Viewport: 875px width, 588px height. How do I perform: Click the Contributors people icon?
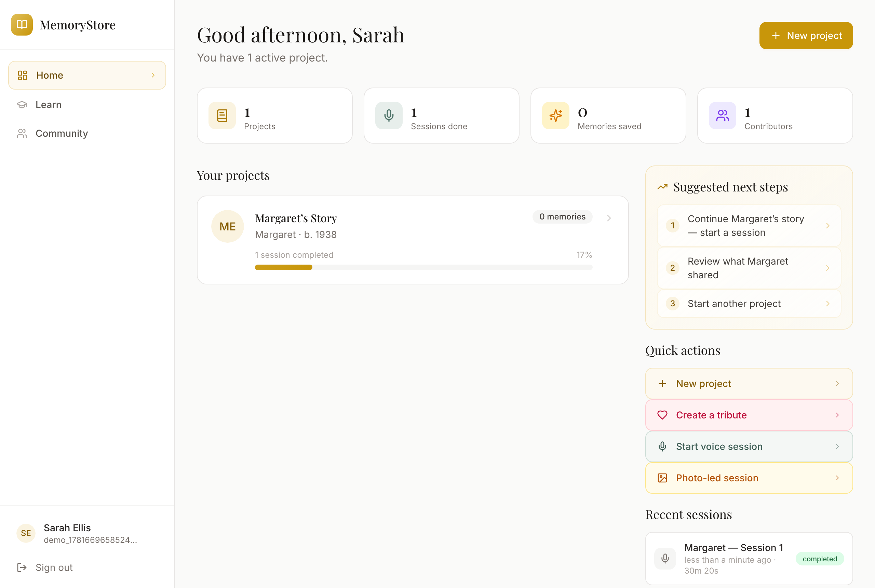pyautogui.click(x=723, y=116)
